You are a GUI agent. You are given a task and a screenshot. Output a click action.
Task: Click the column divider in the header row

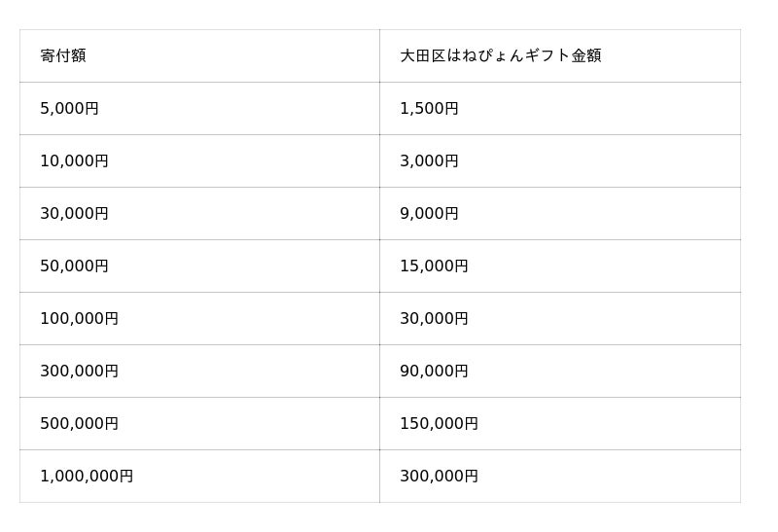(379, 55)
